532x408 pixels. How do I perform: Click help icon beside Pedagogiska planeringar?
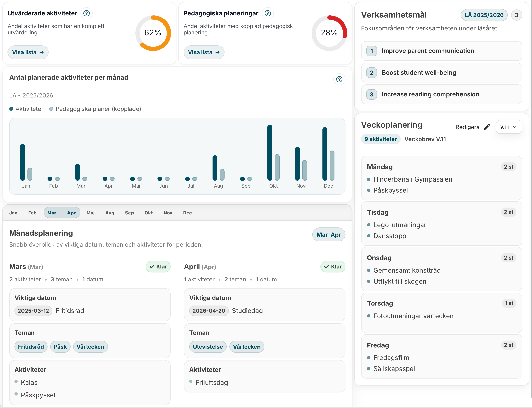coord(268,13)
